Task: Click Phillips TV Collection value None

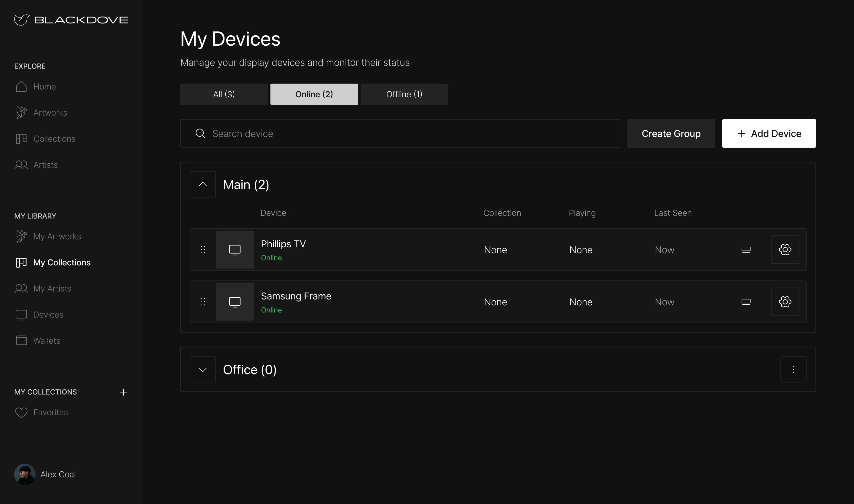Action: [x=495, y=250]
